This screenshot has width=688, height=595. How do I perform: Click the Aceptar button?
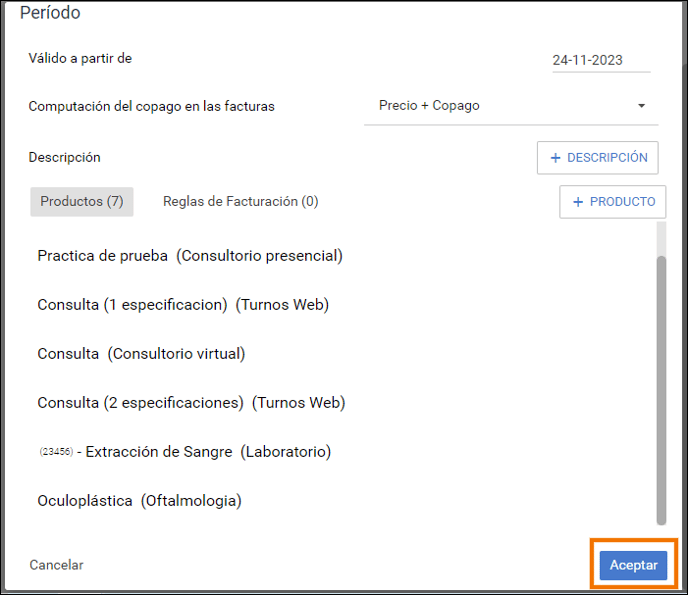[x=633, y=565]
